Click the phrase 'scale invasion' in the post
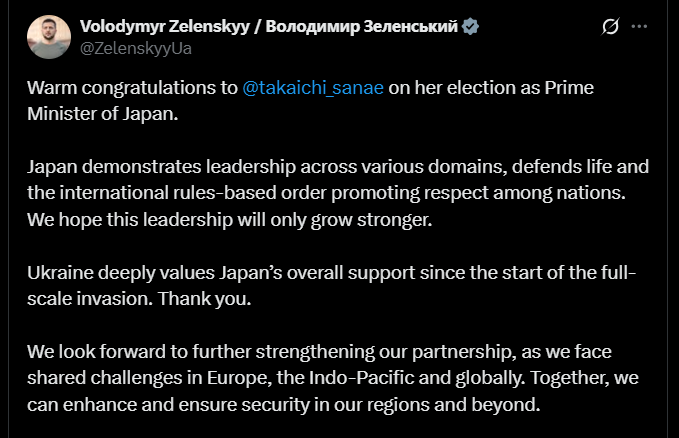 [82, 298]
